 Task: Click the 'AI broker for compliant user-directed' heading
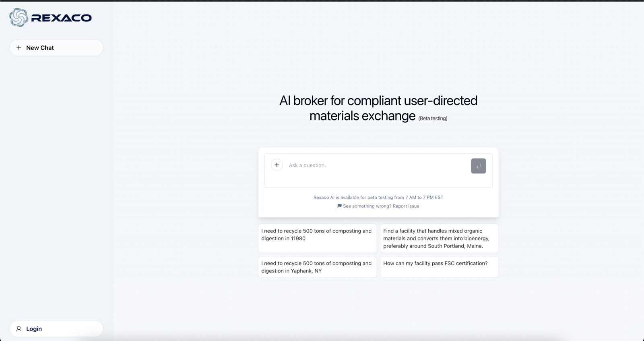pos(378,100)
